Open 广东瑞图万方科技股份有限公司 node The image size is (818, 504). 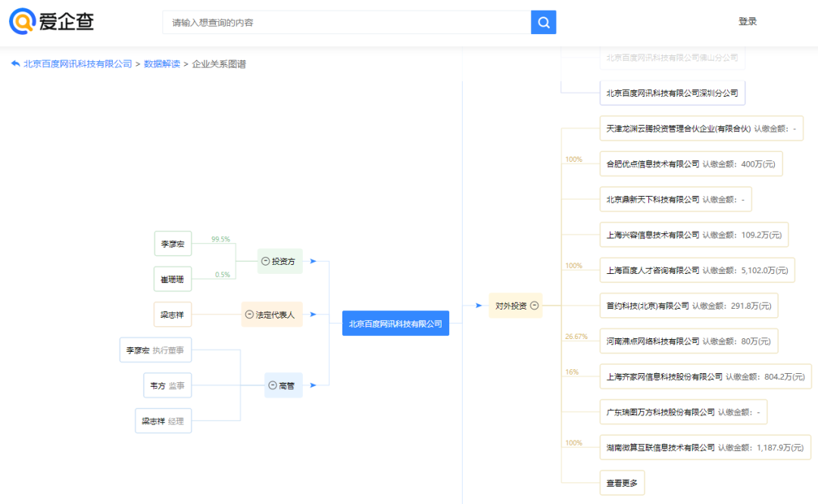(x=683, y=412)
